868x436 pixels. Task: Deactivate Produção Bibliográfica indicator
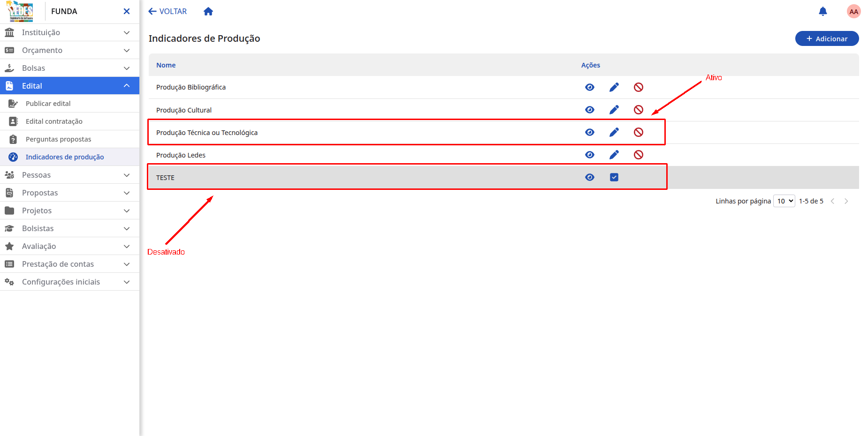[639, 87]
